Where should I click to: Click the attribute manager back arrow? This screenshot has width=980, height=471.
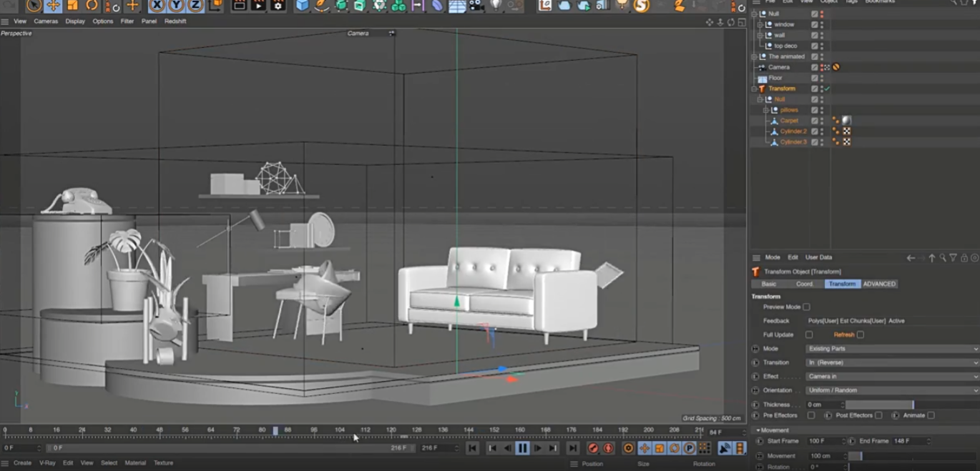pos(911,258)
